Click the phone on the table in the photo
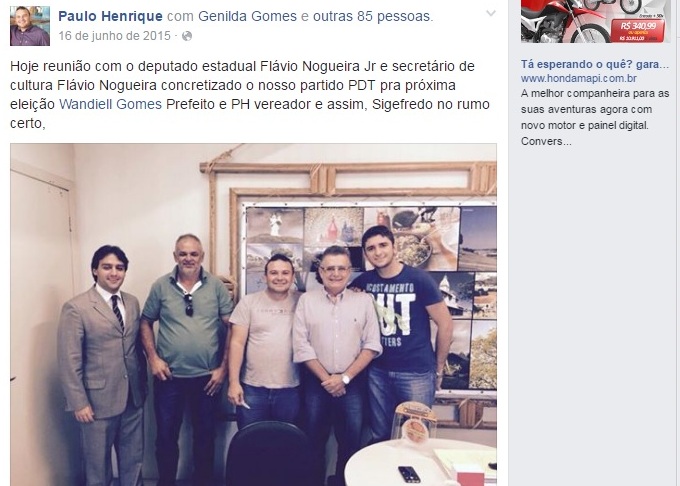 (409, 474)
